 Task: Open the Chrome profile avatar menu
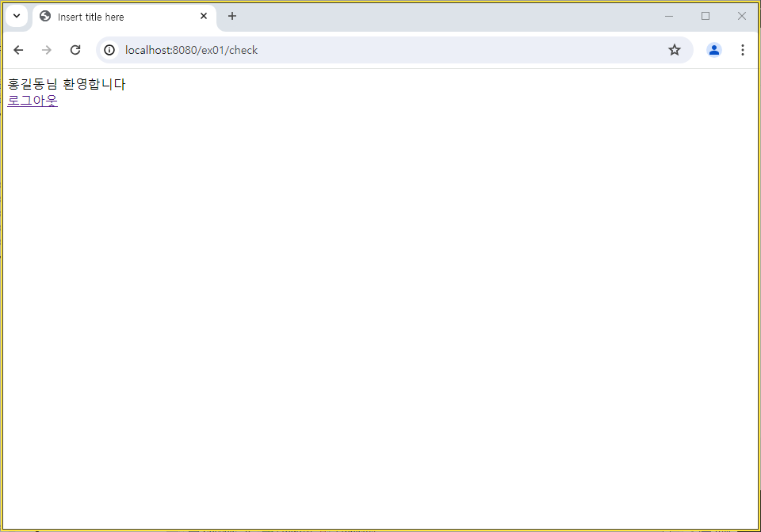[714, 50]
